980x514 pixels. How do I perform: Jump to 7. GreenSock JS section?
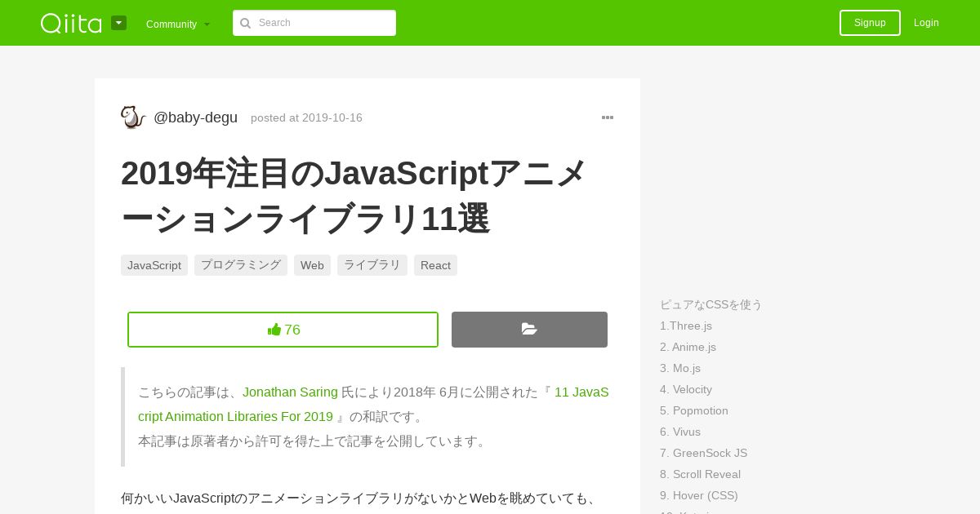point(703,453)
